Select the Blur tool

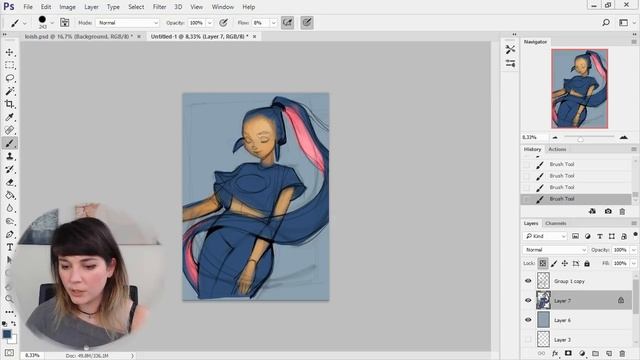[9, 209]
